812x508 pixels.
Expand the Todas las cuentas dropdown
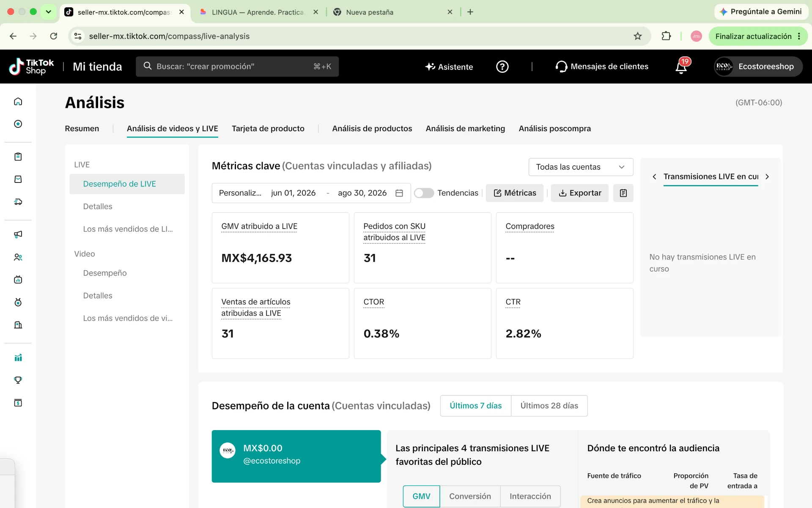pyautogui.click(x=581, y=167)
